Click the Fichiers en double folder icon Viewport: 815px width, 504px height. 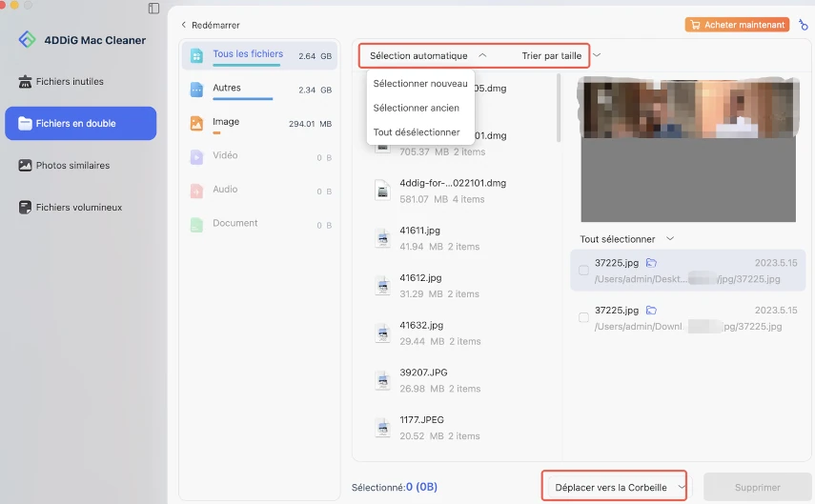click(x=25, y=123)
